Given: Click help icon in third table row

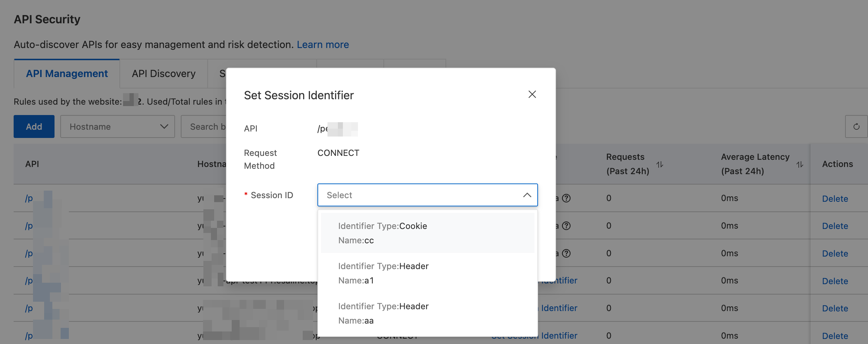Looking at the screenshot, I should 566,253.
